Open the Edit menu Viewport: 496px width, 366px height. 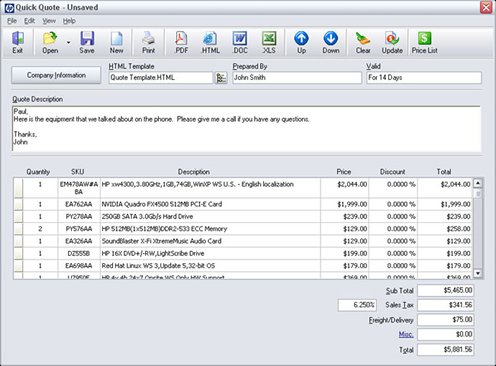pyautogui.click(x=29, y=21)
